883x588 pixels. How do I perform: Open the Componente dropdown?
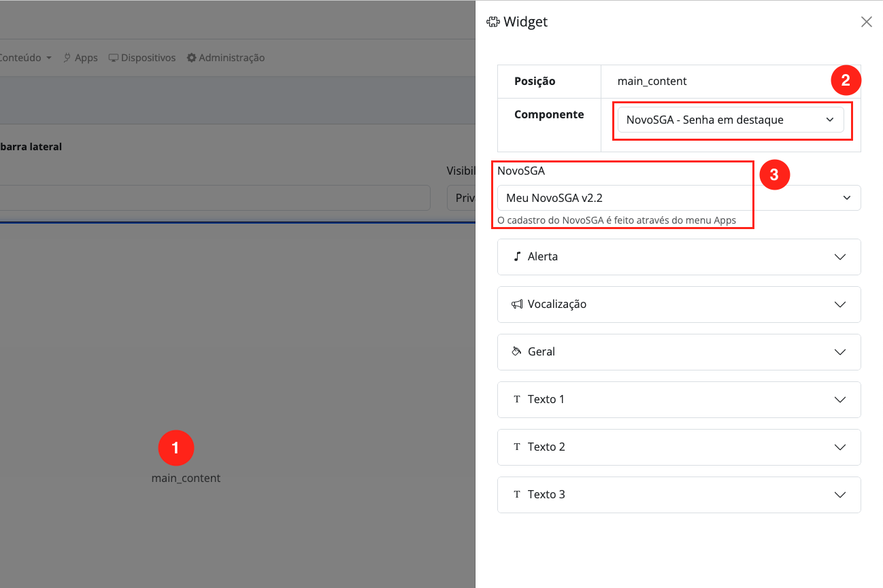click(730, 120)
